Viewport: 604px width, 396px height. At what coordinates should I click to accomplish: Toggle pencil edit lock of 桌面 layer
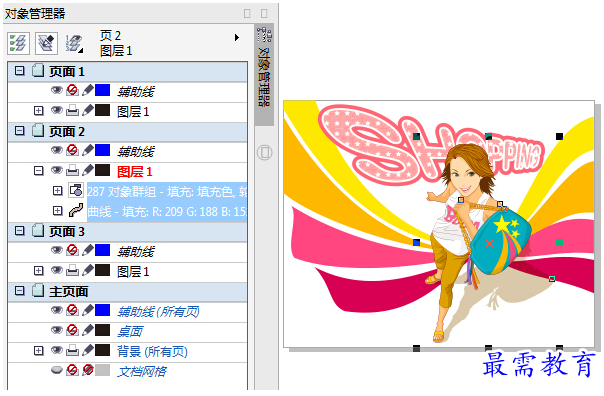88,330
